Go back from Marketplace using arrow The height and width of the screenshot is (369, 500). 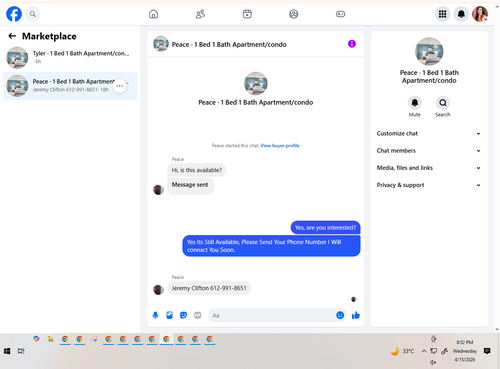12,36
